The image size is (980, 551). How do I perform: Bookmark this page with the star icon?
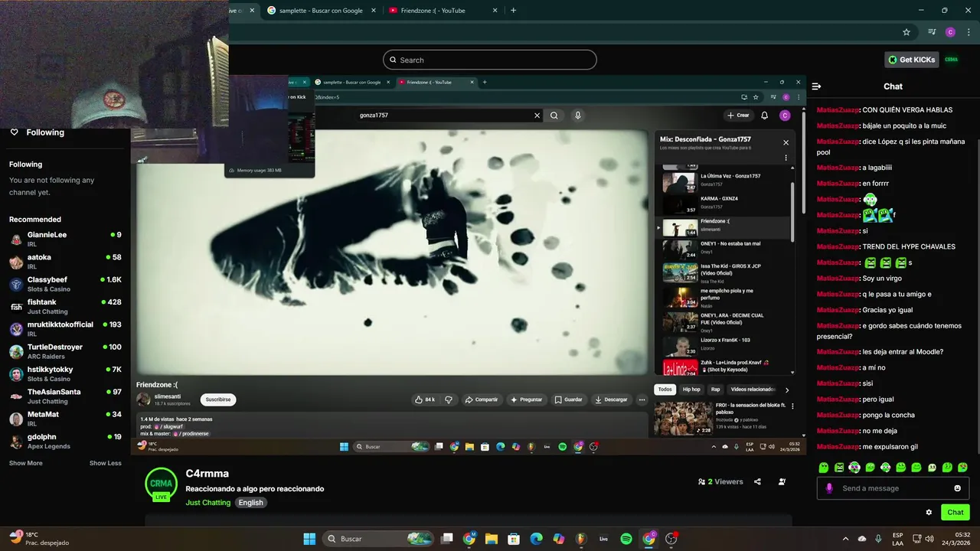(906, 32)
